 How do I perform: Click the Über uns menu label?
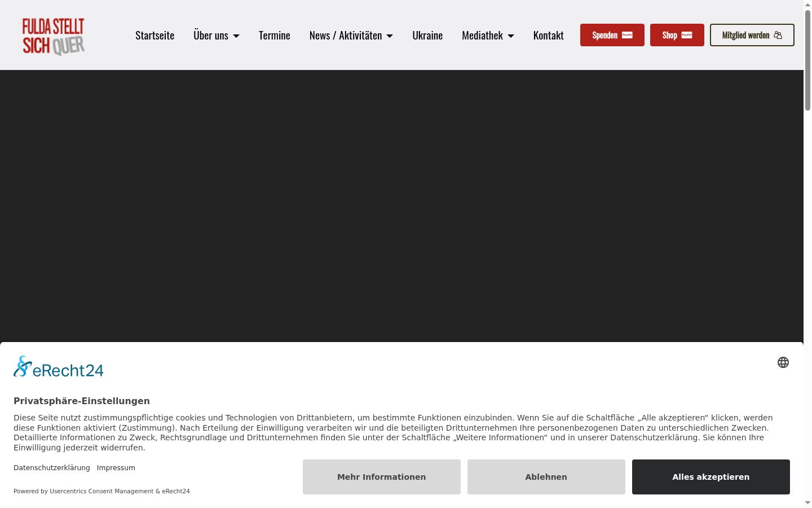211,35
